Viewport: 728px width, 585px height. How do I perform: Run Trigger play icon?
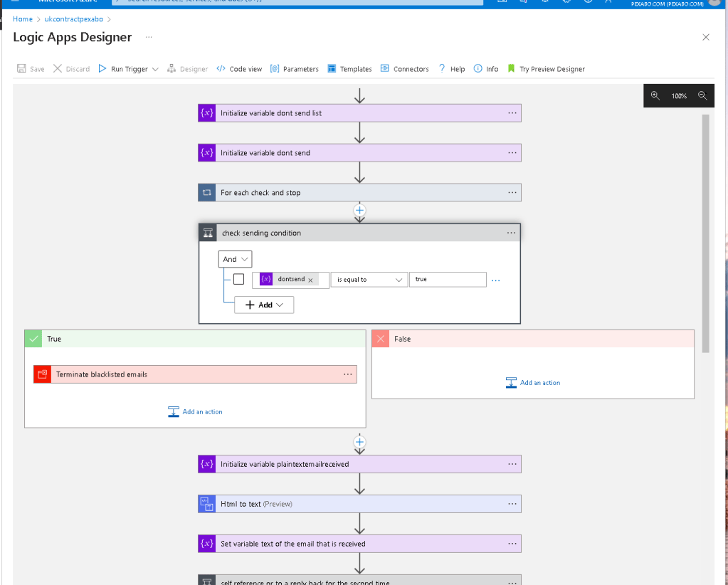pos(102,69)
